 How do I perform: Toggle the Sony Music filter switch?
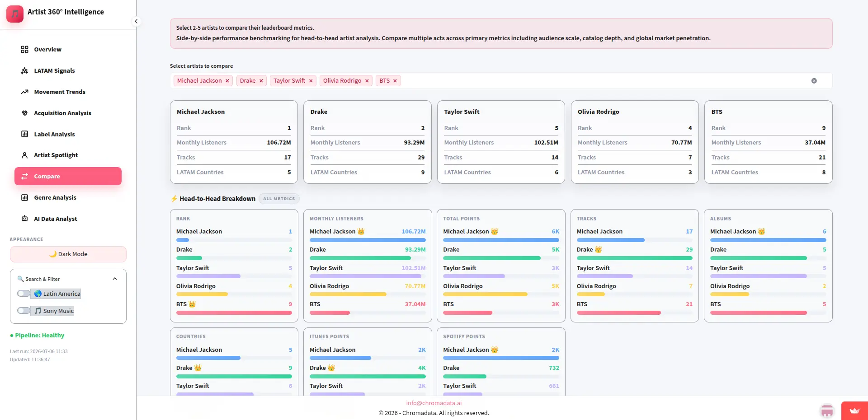coord(24,311)
